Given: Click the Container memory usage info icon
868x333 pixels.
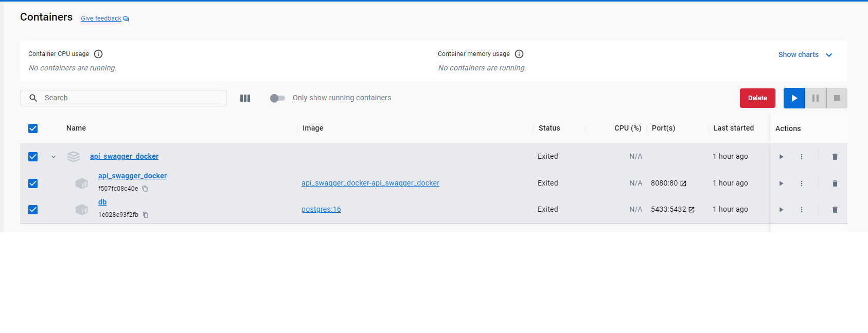Looking at the screenshot, I should [x=519, y=54].
